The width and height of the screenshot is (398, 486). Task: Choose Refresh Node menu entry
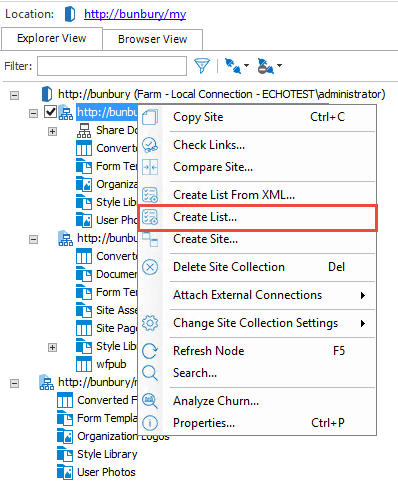(x=257, y=351)
